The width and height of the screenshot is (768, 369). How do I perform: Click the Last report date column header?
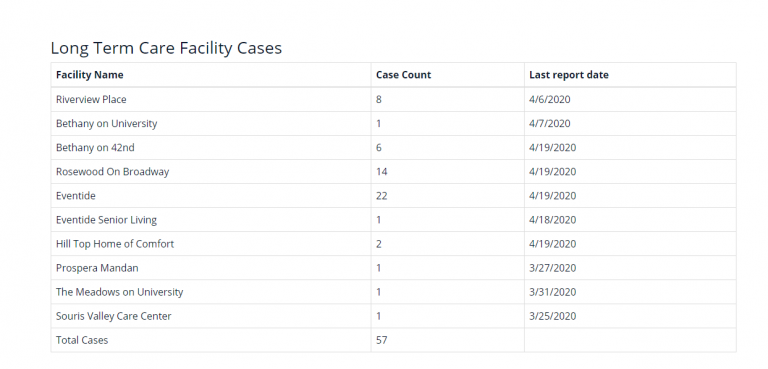point(569,75)
